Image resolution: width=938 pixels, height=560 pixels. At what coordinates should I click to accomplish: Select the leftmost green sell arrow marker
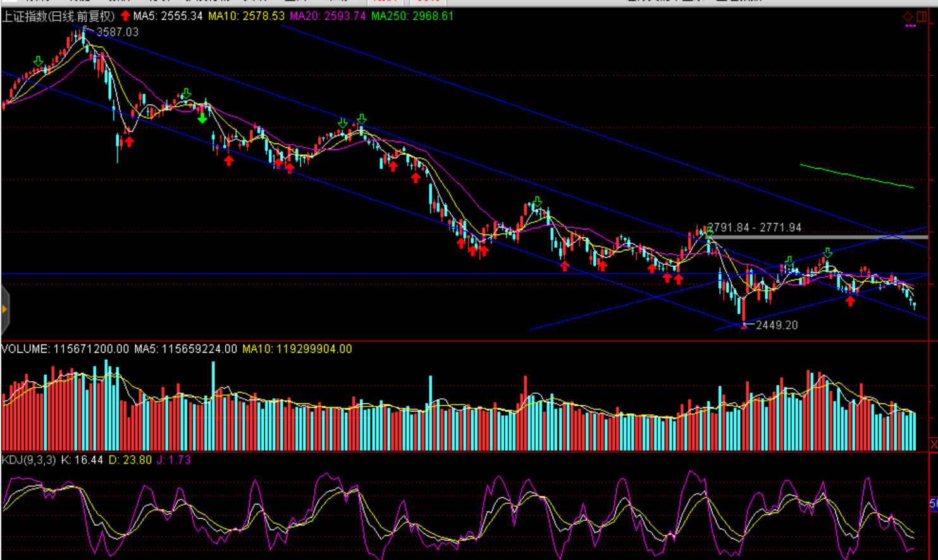click(39, 61)
